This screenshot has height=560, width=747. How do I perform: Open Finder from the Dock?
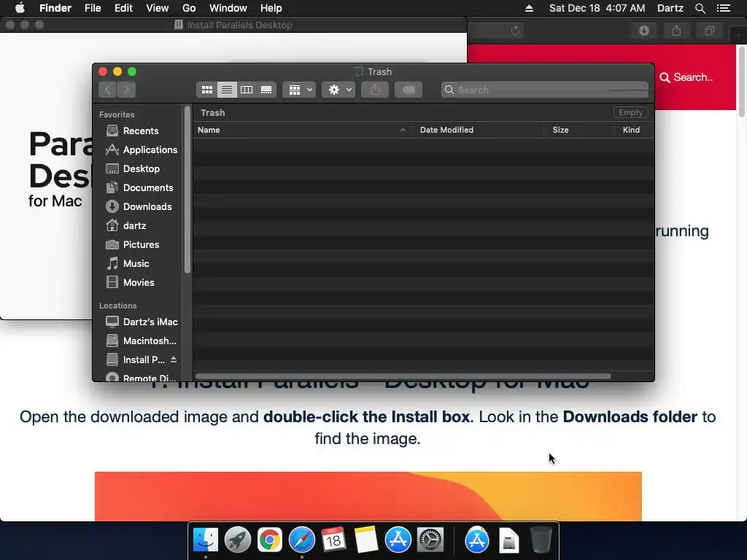click(206, 540)
